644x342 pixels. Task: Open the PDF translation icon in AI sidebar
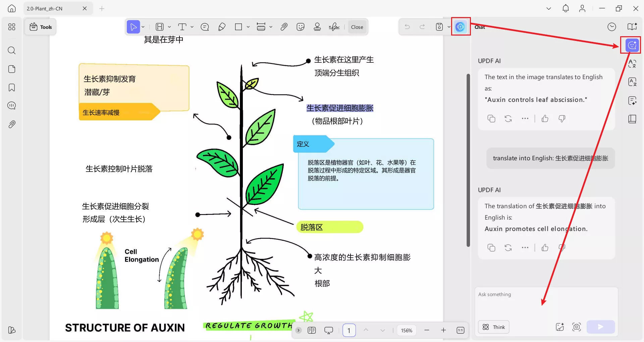click(x=632, y=82)
